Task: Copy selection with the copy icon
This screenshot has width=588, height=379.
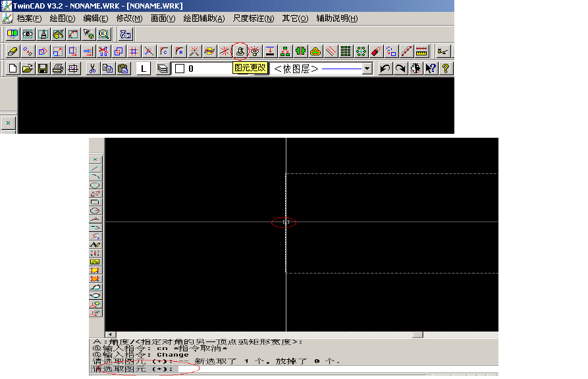Action: coord(107,69)
